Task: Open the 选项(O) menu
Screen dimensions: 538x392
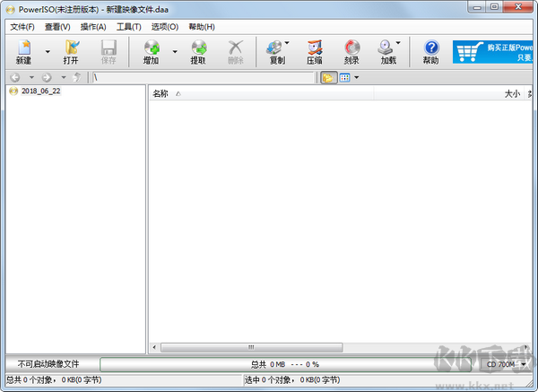Action: coord(165,27)
